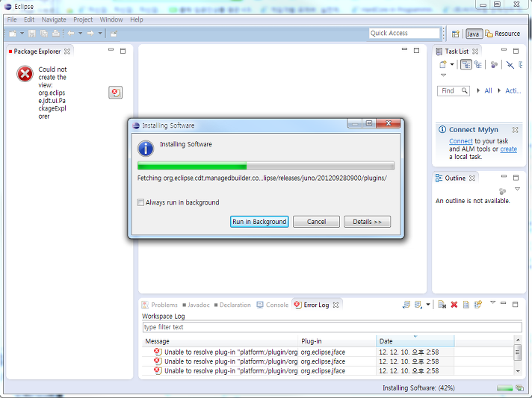The image size is (532, 398).
Task: Dismiss the Connect Mylyn notice
Action: point(515,130)
